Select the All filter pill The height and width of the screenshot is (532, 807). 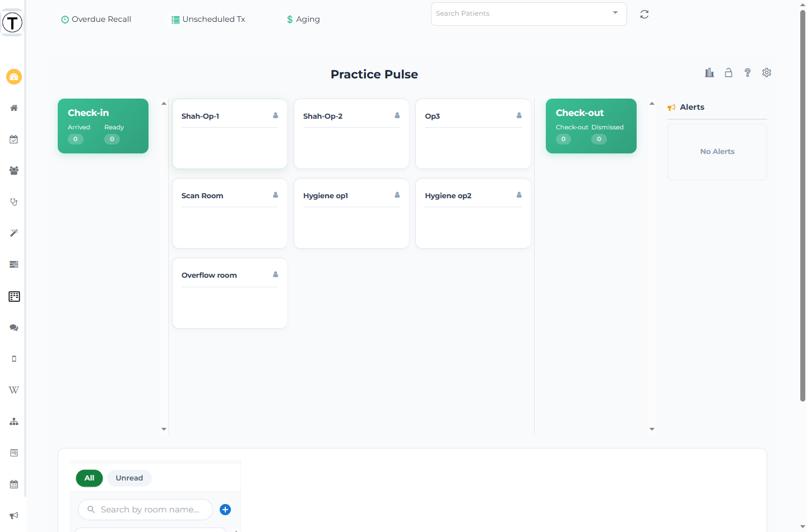tap(90, 478)
